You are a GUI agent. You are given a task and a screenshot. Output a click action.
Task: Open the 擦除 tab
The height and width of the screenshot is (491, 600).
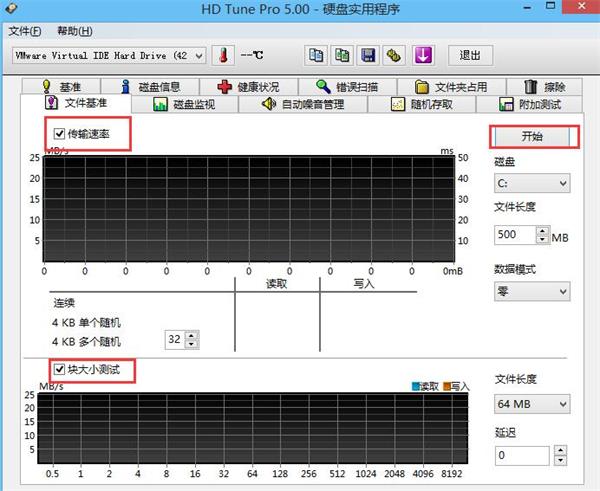point(545,87)
